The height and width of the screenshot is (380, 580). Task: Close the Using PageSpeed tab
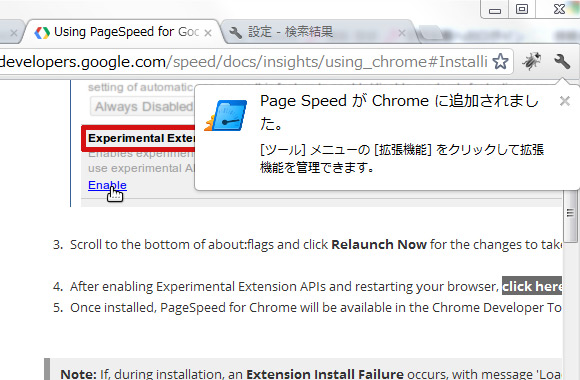click(x=208, y=33)
